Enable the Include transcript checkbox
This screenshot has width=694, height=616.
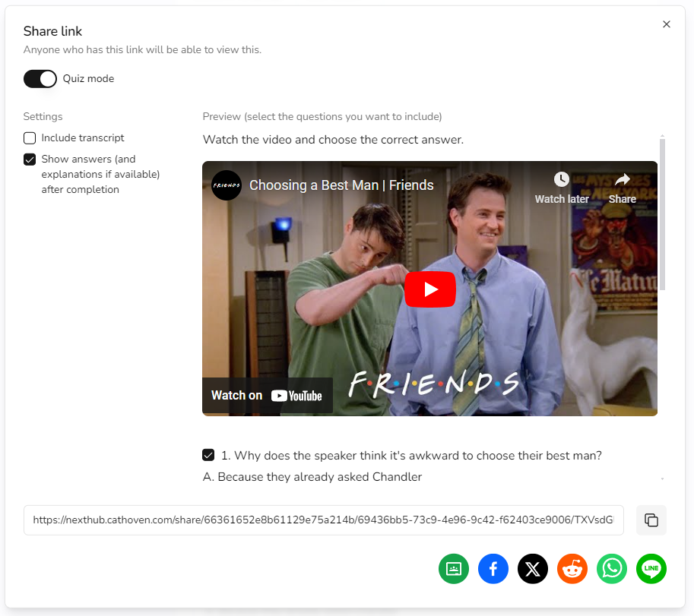30,138
